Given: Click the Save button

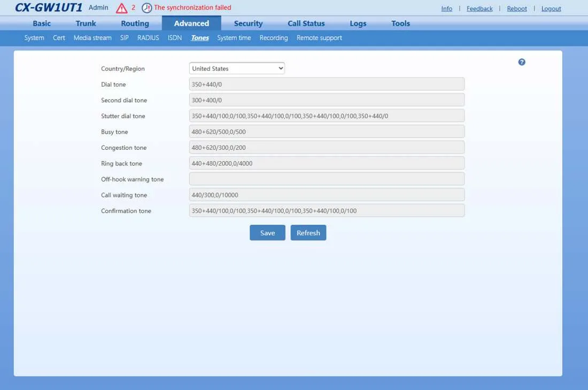Looking at the screenshot, I should (267, 233).
